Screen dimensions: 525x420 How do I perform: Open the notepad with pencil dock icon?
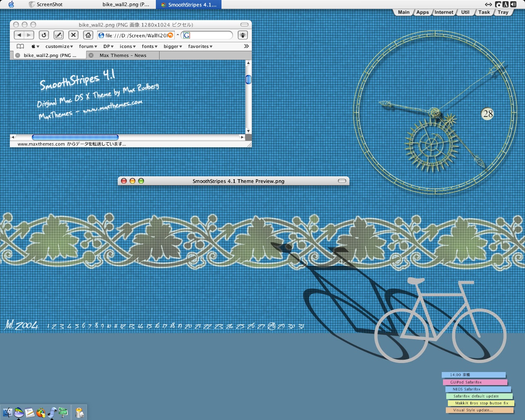[x=30, y=412]
